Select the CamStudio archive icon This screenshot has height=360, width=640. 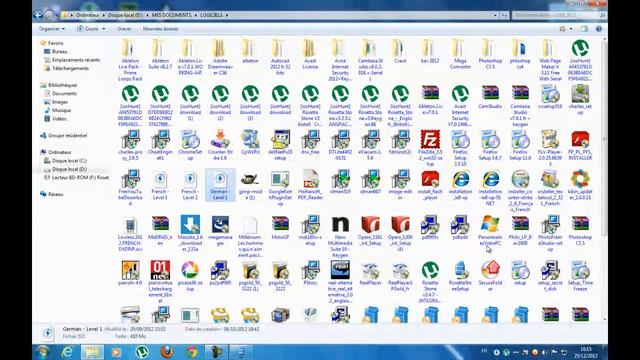(x=490, y=94)
